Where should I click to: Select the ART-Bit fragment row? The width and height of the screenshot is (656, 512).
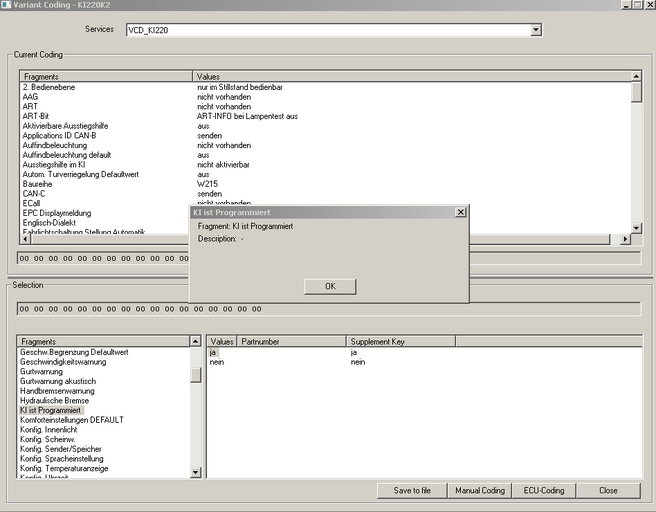click(x=36, y=116)
